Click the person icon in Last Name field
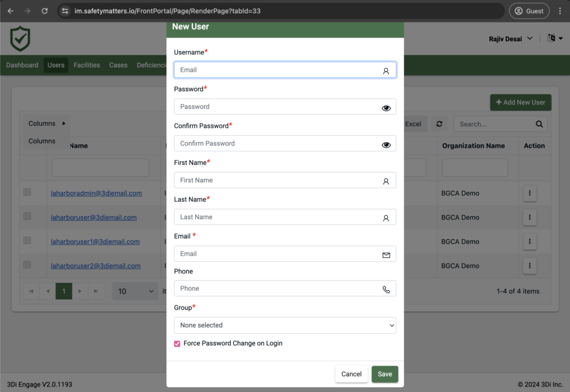This screenshot has height=392, width=570. (x=386, y=218)
